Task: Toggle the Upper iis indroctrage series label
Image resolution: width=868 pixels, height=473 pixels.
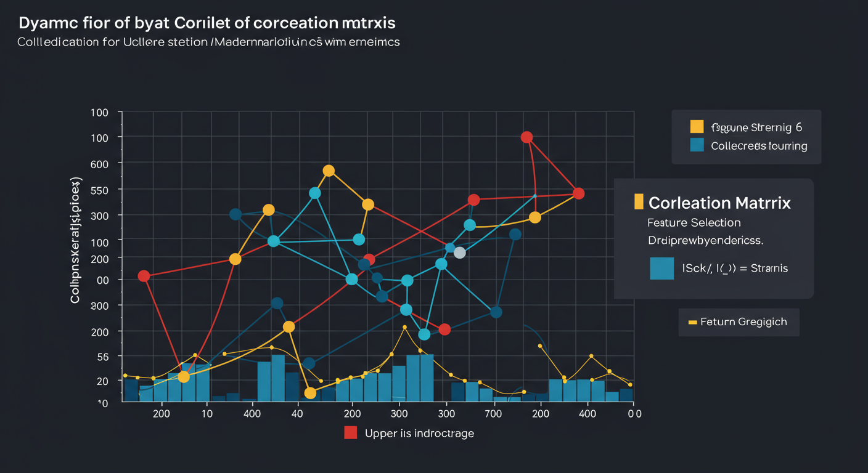Action: [x=419, y=433]
